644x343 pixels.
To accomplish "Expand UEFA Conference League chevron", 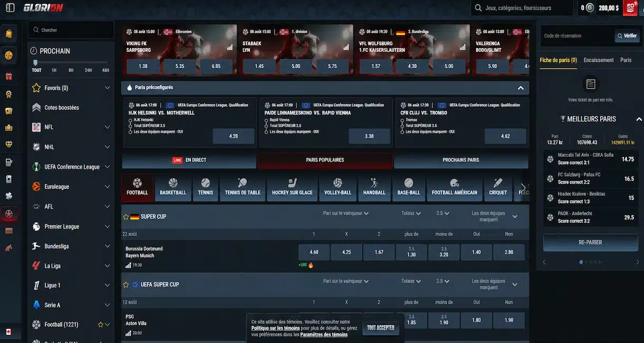I will pyautogui.click(x=107, y=167).
